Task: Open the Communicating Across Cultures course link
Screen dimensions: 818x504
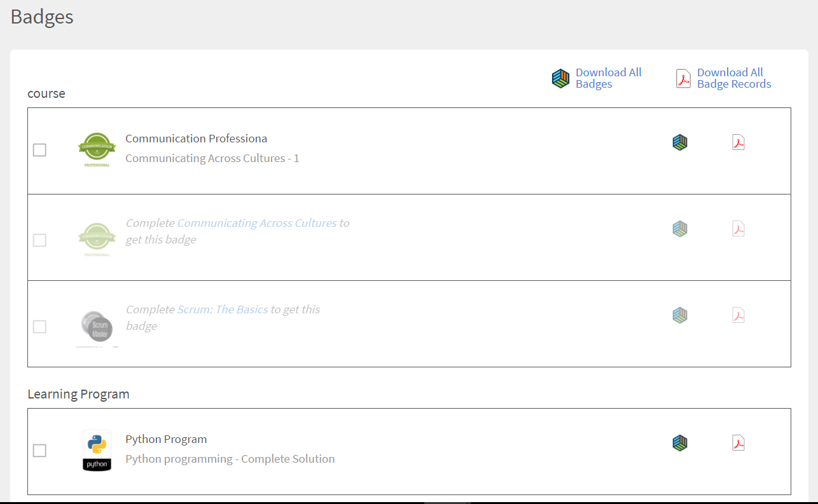Action: (257, 223)
